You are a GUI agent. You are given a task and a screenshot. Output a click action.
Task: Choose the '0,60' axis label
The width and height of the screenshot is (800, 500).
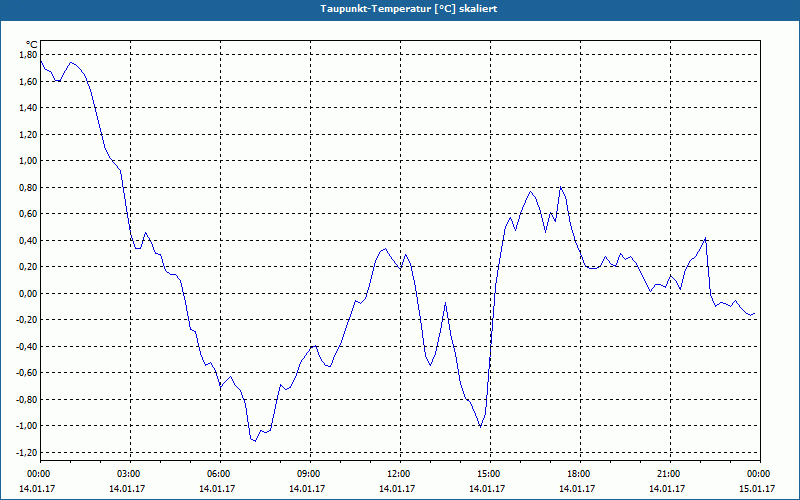click(x=28, y=214)
